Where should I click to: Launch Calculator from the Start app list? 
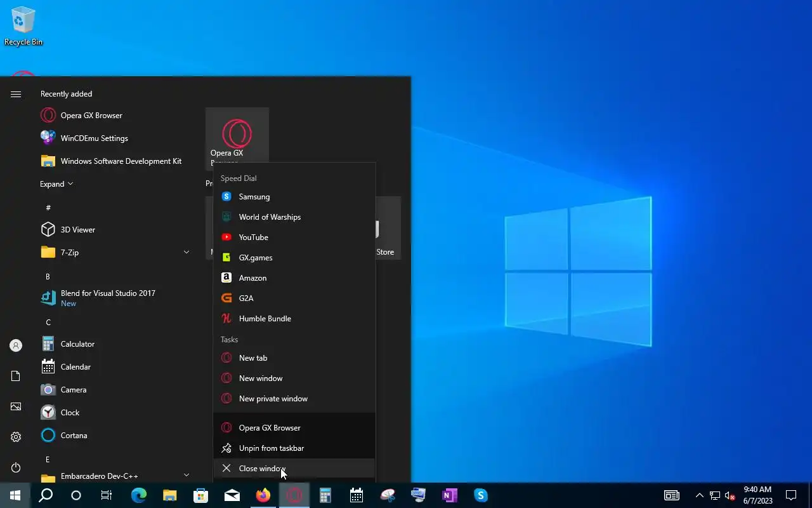[x=114, y=344]
